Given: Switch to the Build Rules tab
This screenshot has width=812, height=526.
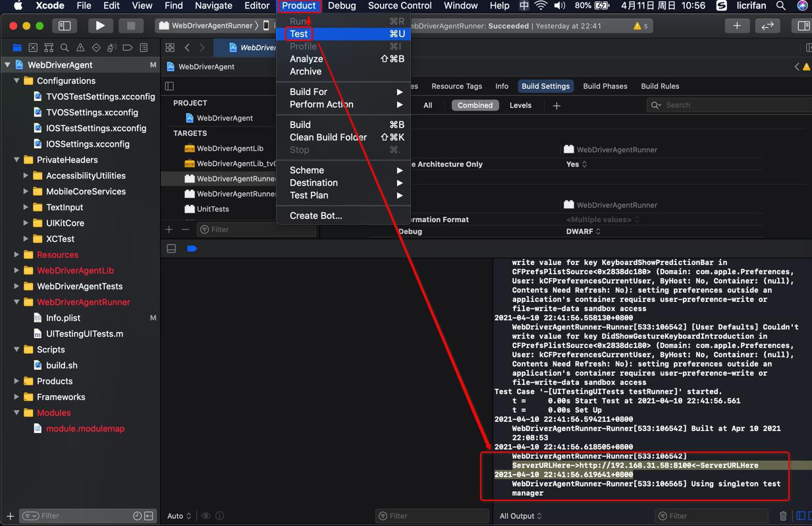Looking at the screenshot, I should click(x=660, y=86).
